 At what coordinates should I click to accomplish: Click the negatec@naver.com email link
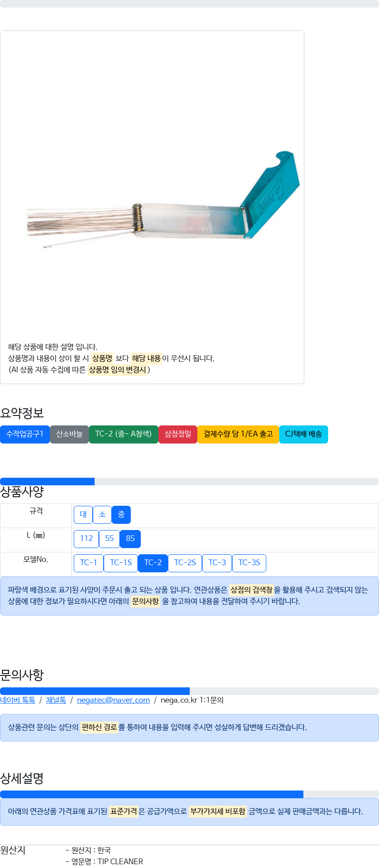(x=113, y=700)
